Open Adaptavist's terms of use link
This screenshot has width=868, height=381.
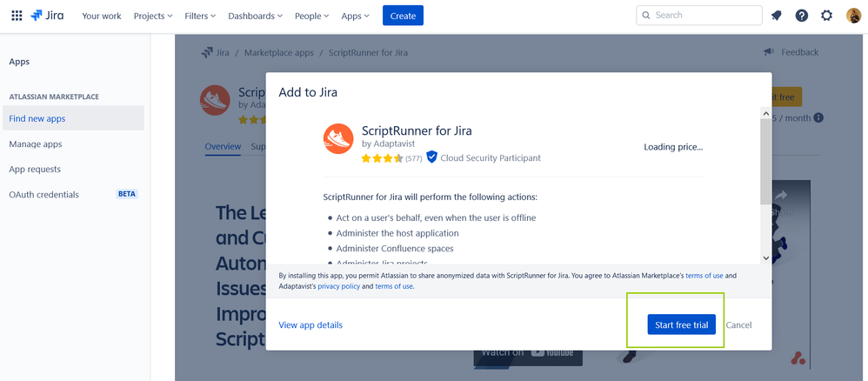394,286
